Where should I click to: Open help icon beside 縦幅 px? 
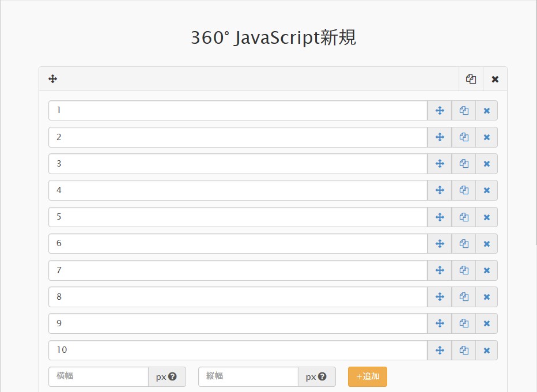[x=322, y=376]
